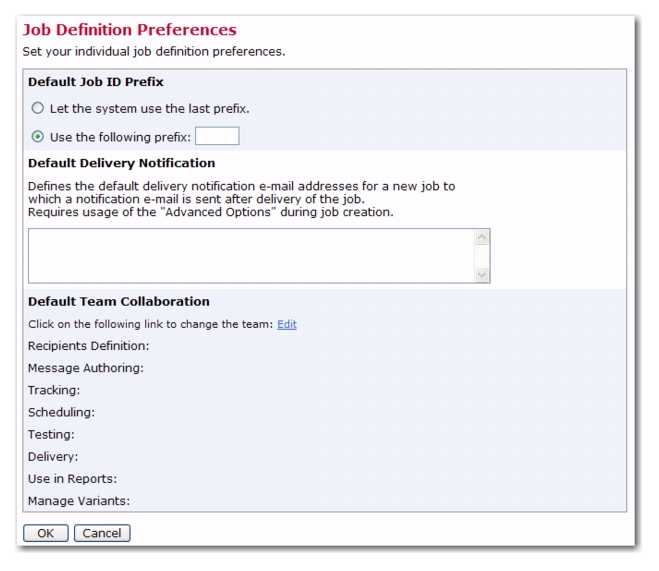Discard changes with the Cancel button
This screenshot has height=571, width=659.
(x=102, y=533)
